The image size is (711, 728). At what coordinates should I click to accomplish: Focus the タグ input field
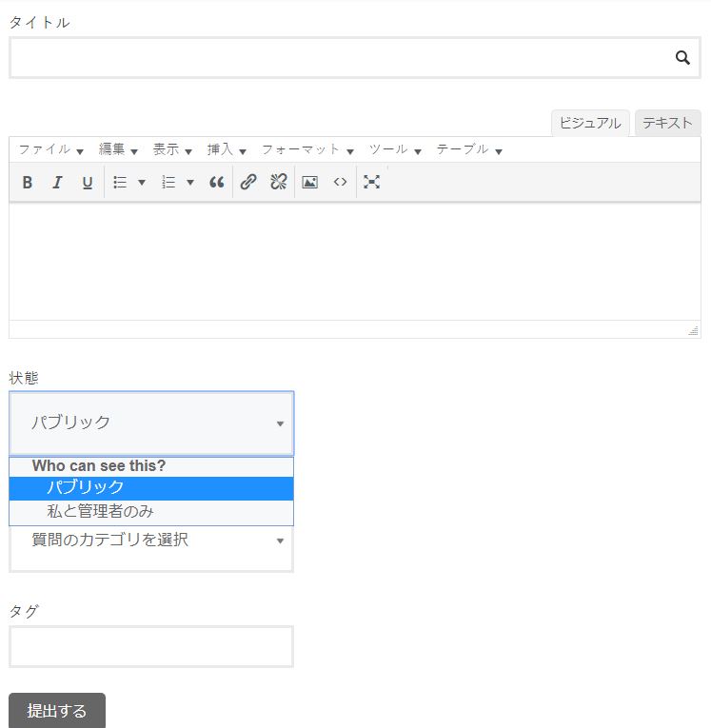151,647
